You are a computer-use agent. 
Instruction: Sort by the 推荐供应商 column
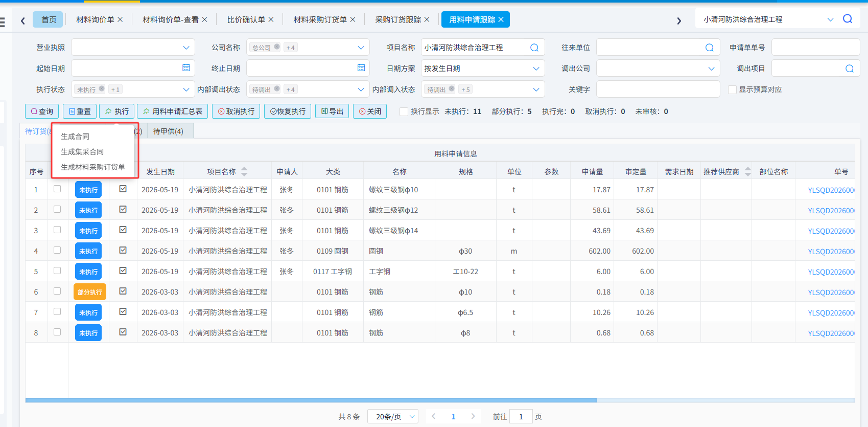(748, 171)
